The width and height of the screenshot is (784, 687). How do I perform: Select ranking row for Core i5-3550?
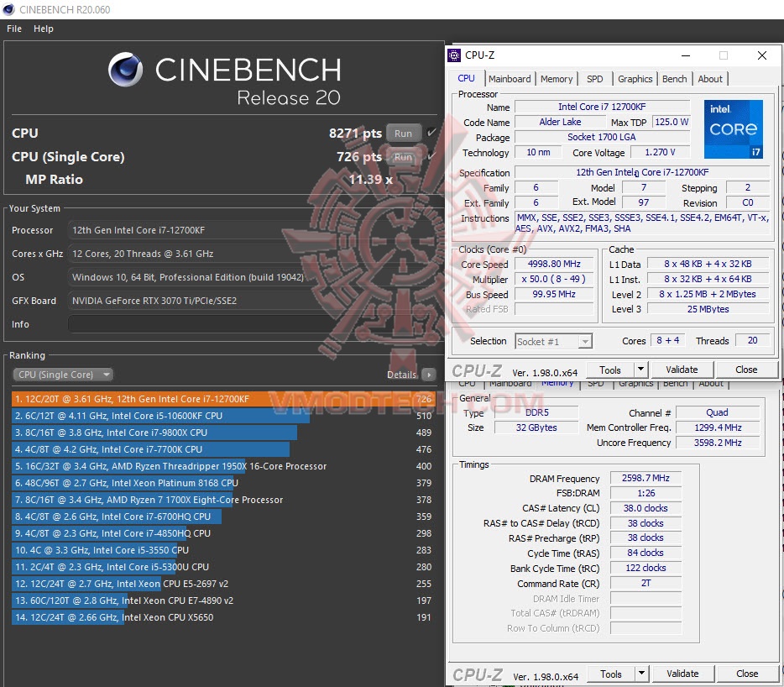pos(223,550)
